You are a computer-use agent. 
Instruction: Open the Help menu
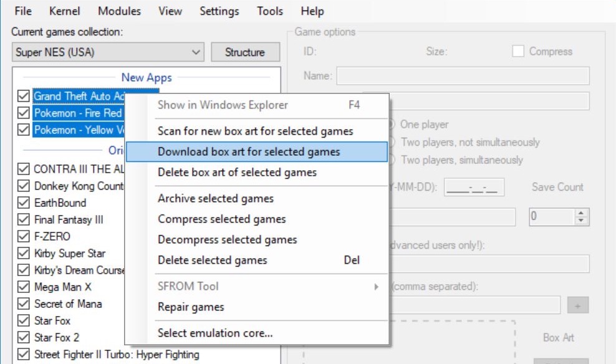coord(312,11)
